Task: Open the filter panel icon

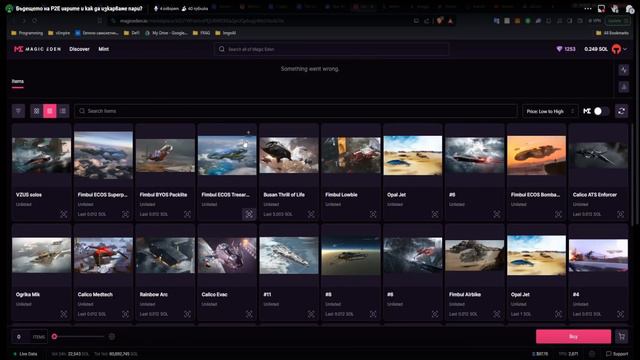Action: coord(18,111)
